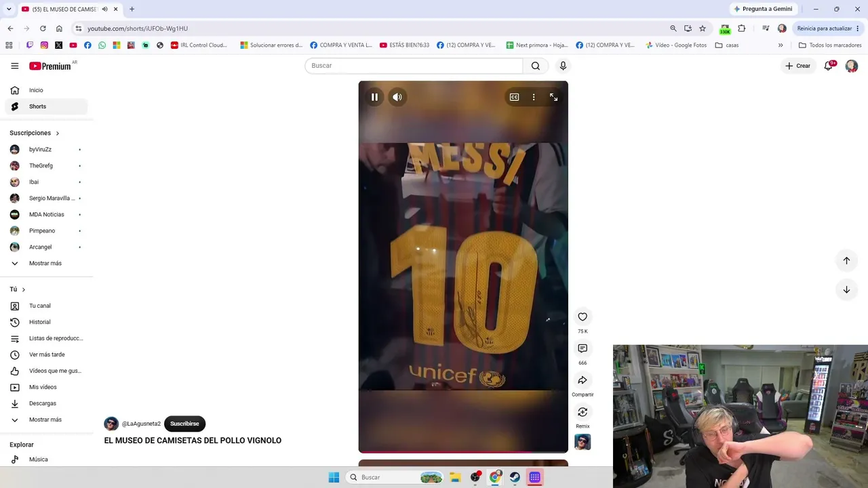Image resolution: width=868 pixels, height=488 pixels.
Task: Open Listas de reproducción
Action: coord(47,338)
